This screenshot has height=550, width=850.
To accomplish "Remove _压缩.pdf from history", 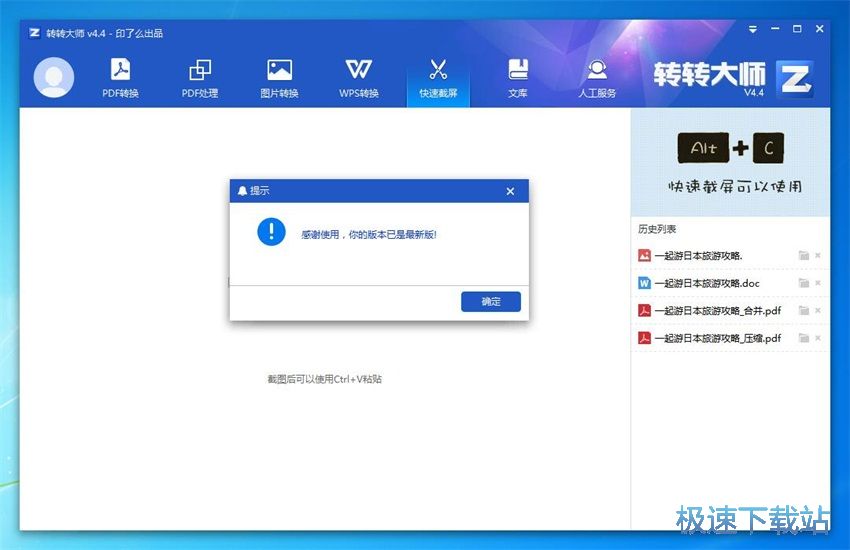I will point(818,338).
